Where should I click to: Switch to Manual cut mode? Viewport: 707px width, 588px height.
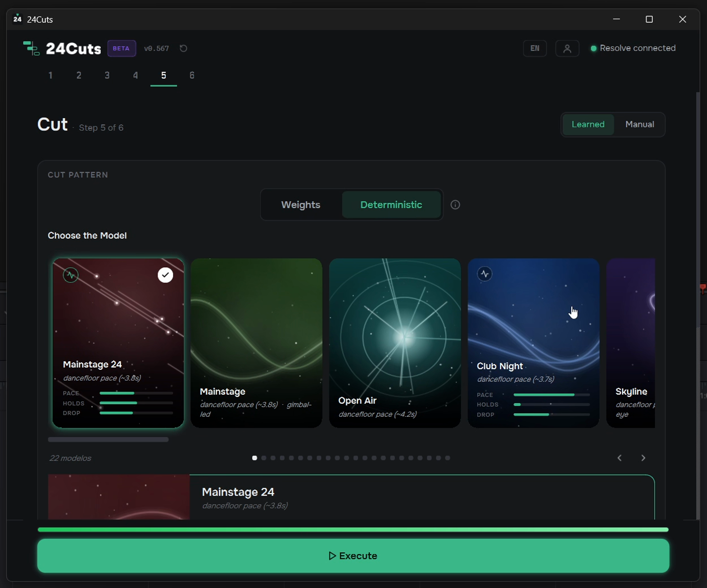[x=640, y=124]
